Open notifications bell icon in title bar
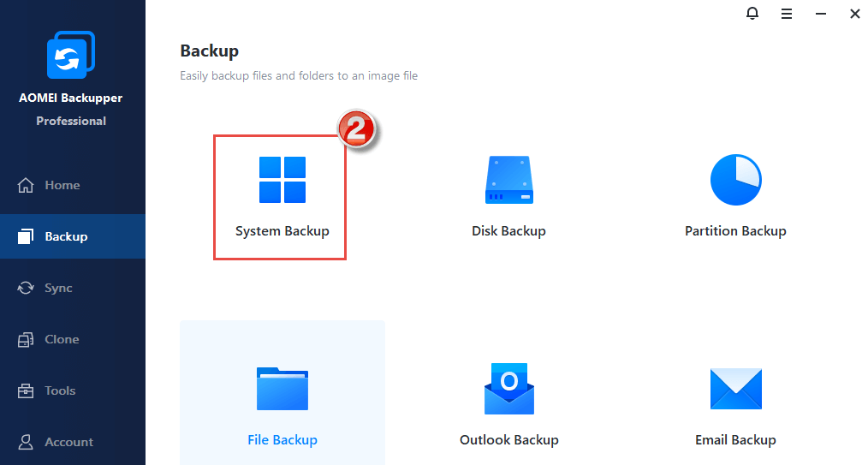Viewport: 868px width, 465px height. (752, 14)
